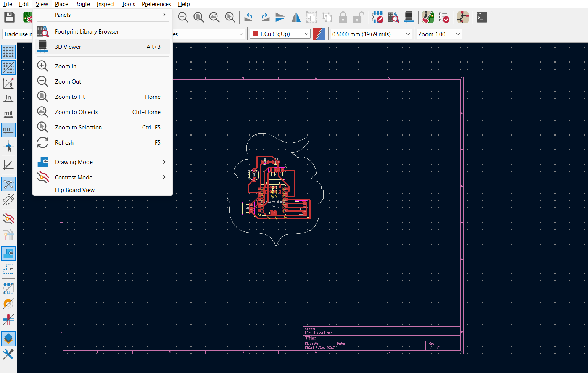Open the 3D Viewer toolbar icon
Screen dimensions: 588x373
tap(409, 17)
